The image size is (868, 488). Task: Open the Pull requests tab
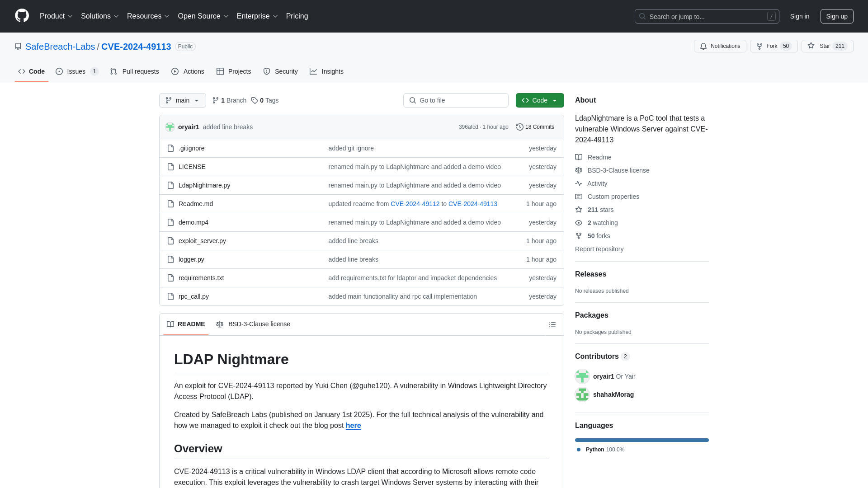(134, 71)
